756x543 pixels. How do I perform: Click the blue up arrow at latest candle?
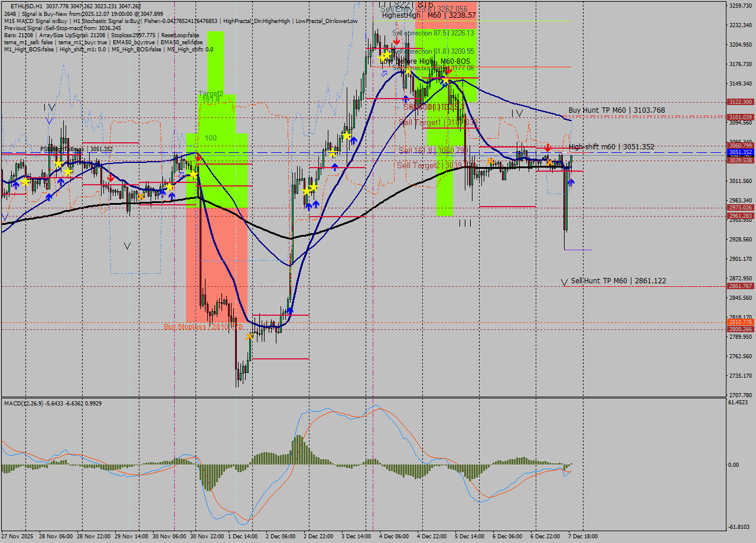[571, 182]
